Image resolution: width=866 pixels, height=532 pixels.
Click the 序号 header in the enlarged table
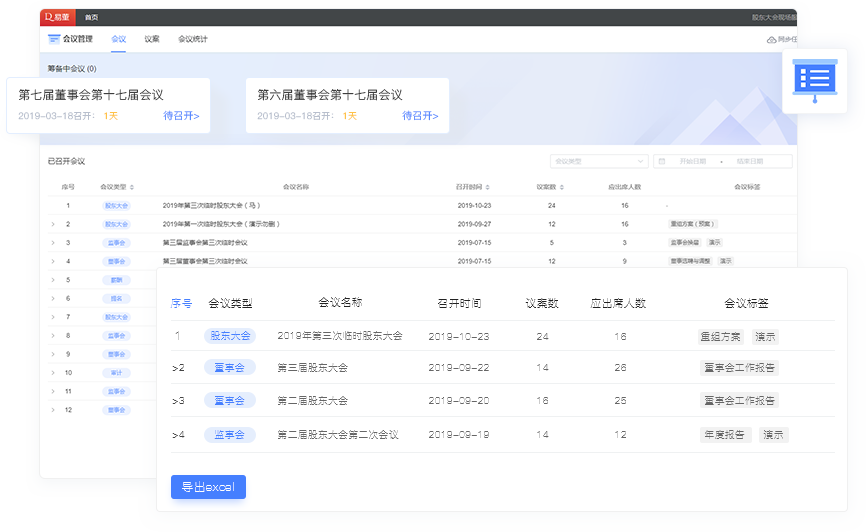point(181,303)
